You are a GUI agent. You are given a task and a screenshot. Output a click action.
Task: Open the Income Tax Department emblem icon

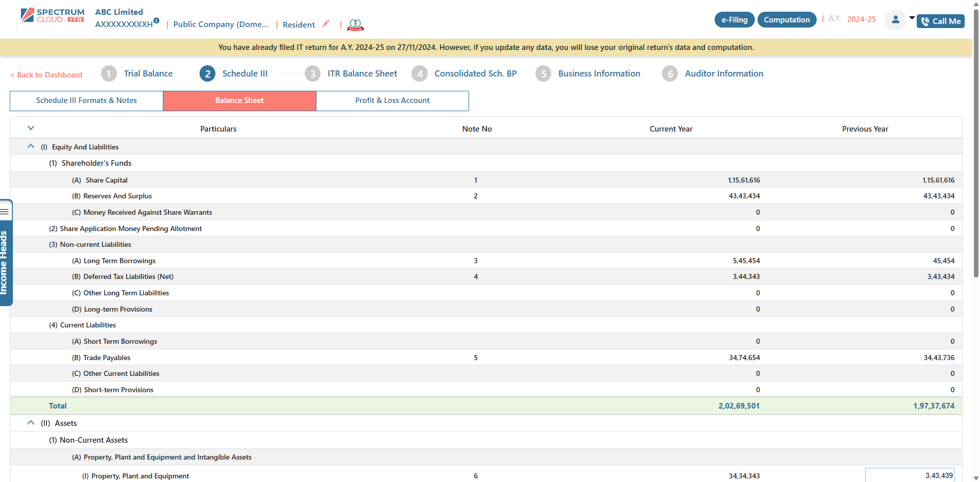(355, 24)
